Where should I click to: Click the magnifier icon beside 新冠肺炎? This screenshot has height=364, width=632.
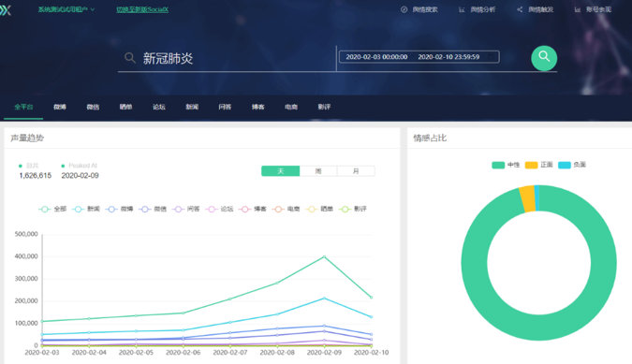129,58
